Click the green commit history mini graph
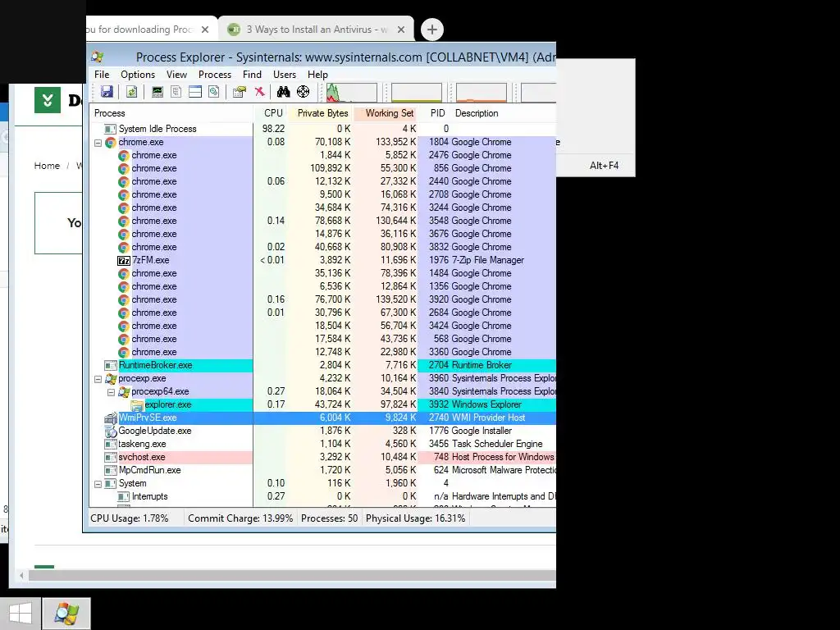Viewport: 840px width, 630px height. [x=416, y=92]
